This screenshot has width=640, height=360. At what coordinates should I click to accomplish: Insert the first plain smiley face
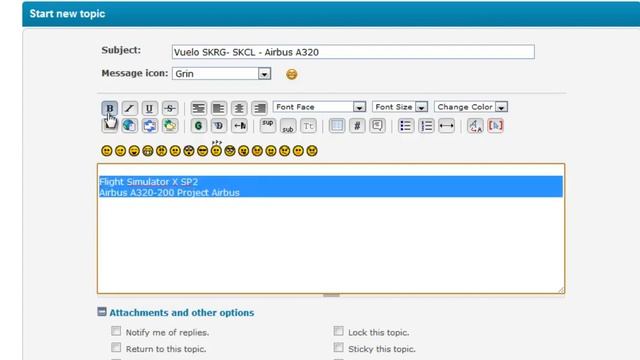(x=107, y=151)
